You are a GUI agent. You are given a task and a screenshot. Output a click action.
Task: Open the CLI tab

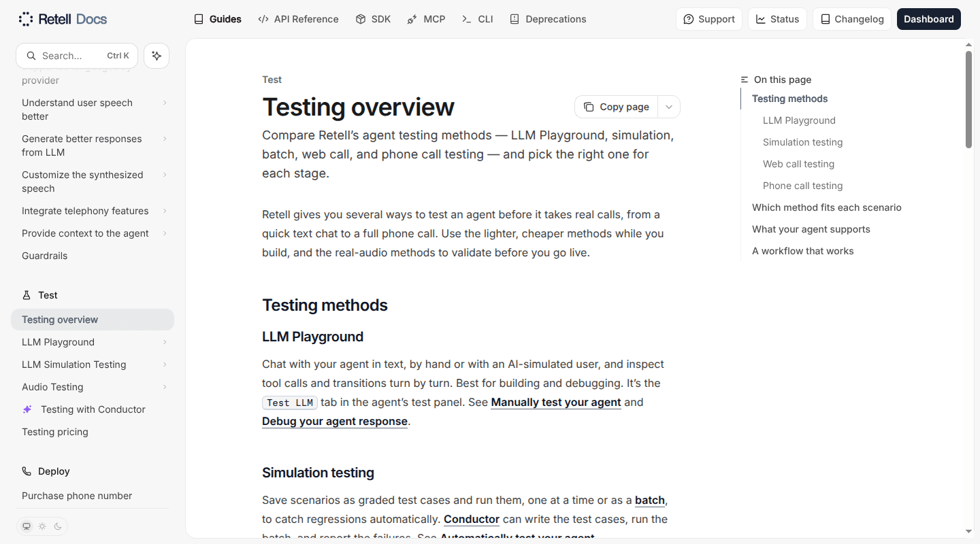(477, 19)
